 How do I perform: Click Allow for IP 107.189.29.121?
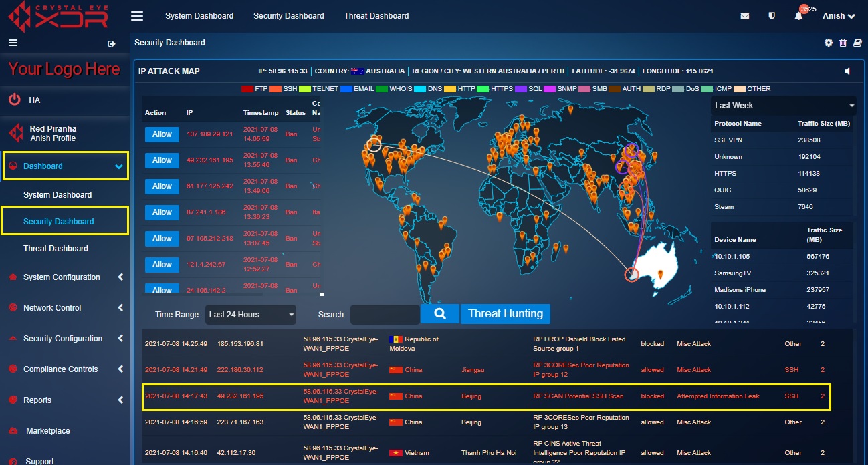162,134
